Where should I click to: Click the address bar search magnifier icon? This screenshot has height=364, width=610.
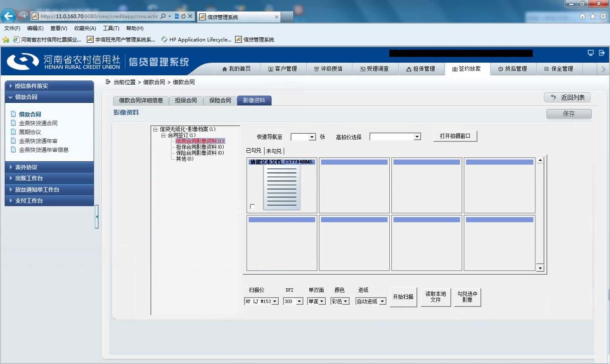pyautogui.click(x=163, y=16)
